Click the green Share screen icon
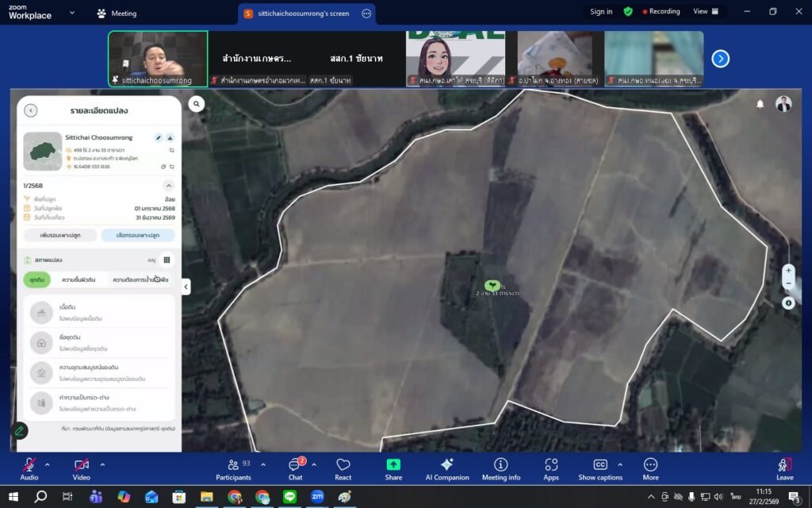The width and height of the screenshot is (812, 508). point(393,469)
